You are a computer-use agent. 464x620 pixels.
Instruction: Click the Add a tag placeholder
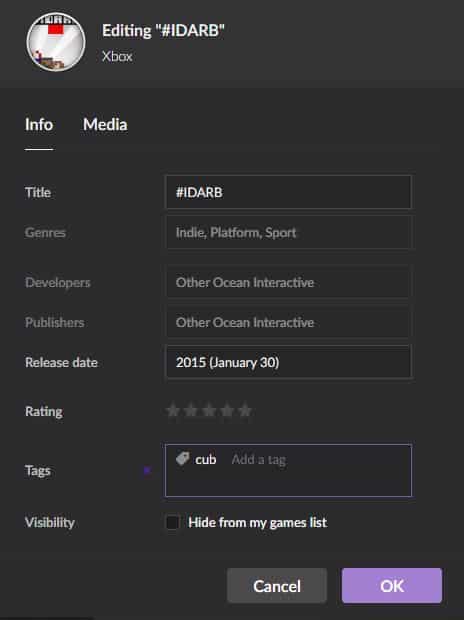259,459
